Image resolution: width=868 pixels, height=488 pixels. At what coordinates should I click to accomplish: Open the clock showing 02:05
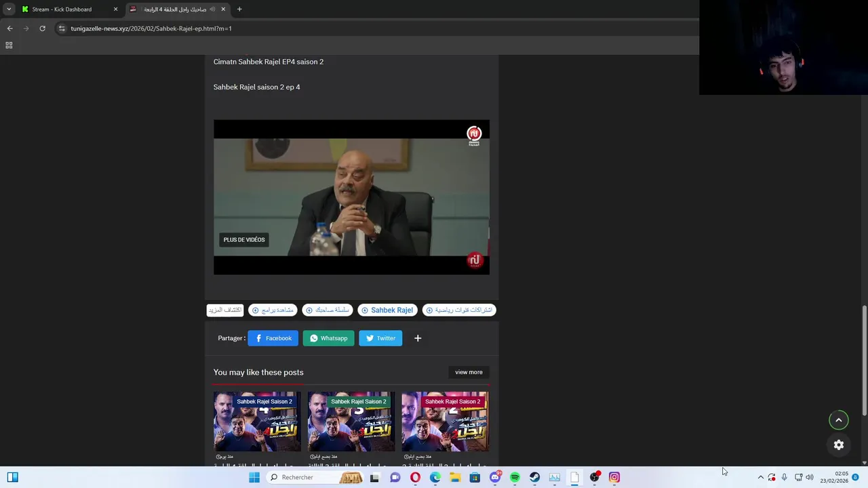834,477
